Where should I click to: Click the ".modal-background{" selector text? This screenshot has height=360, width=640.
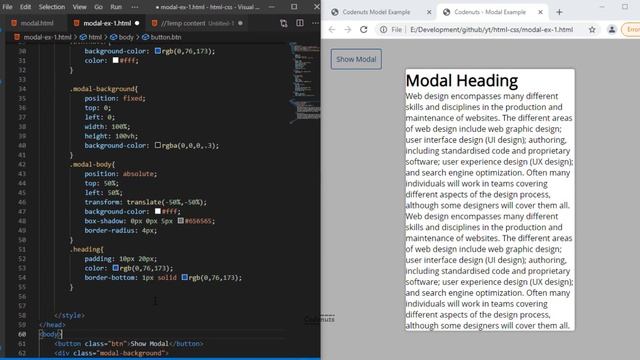pos(104,89)
